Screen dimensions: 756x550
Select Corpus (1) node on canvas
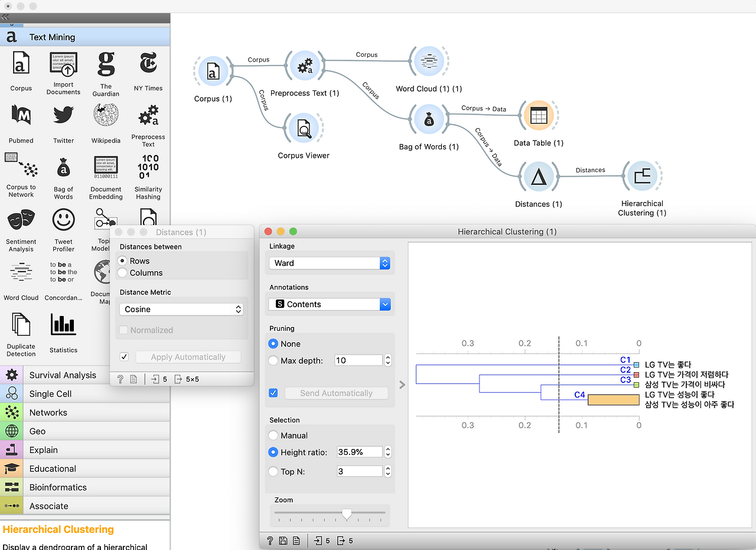click(213, 72)
